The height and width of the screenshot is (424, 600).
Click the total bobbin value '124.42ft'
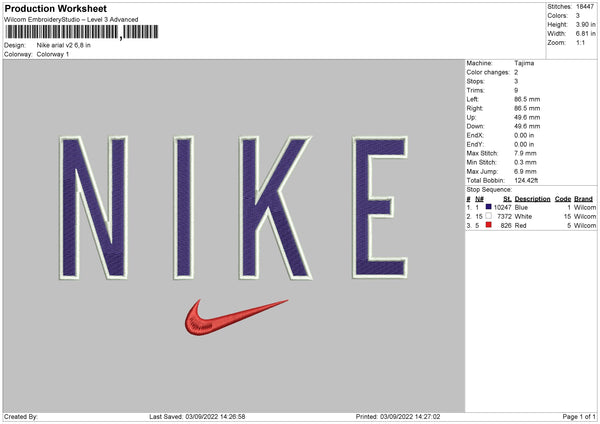pyautogui.click(x=526, y=181)
